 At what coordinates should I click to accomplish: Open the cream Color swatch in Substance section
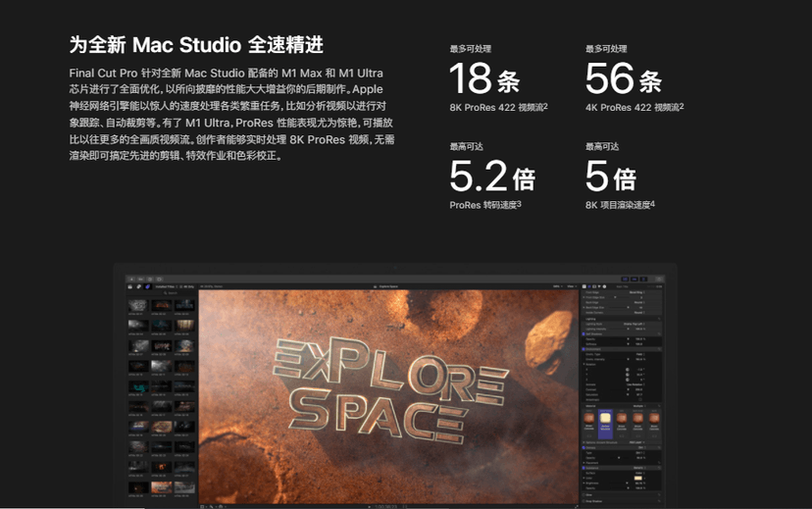click(638, 478)
